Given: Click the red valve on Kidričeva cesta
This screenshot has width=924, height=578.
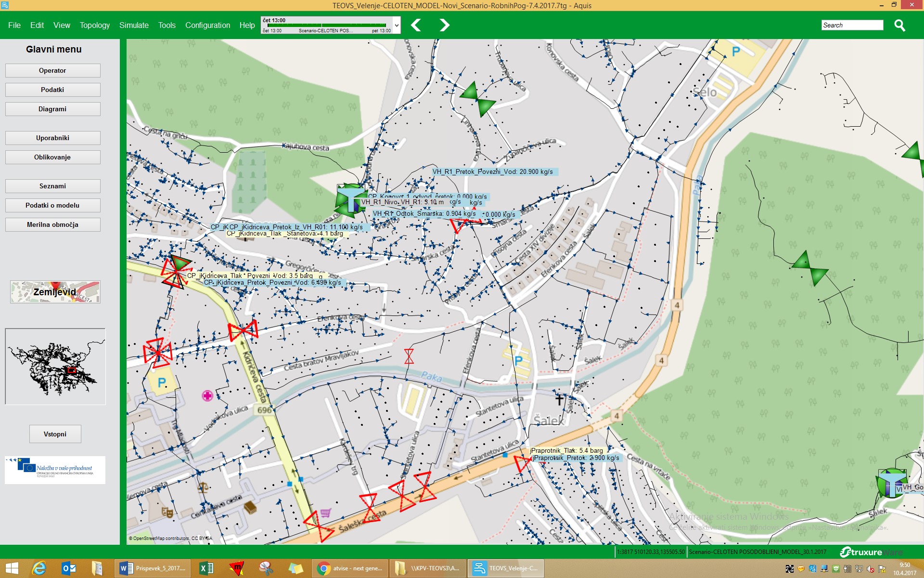Looking at the screenshot, I should tap(243, 331).
